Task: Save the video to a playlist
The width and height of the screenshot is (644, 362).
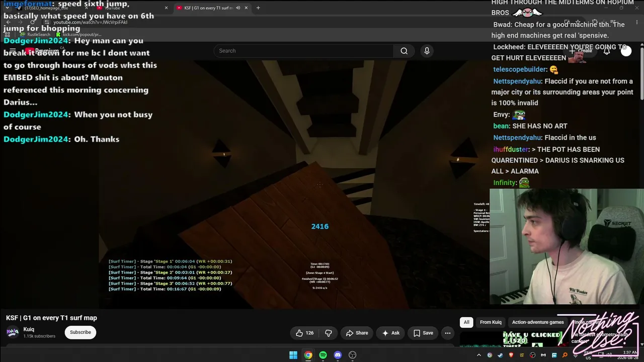Action: 423,333
